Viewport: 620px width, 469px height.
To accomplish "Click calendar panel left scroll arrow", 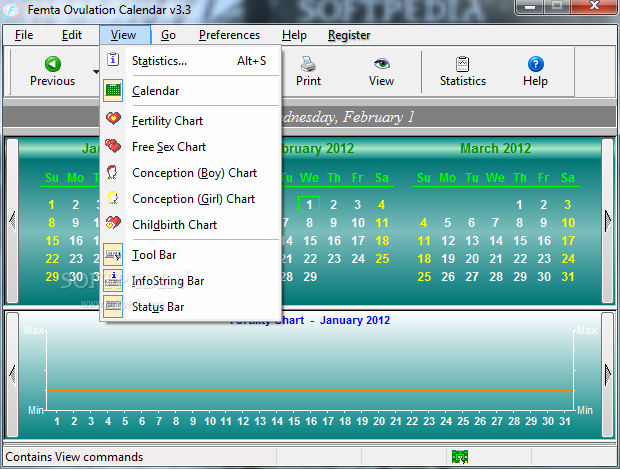I will (x=12, y=221).
